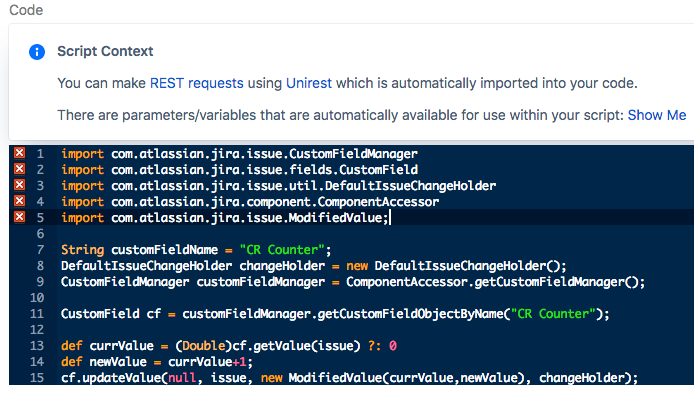
Task: Click the "CR Counter" string on line 7
Action: tap(282, 250)
